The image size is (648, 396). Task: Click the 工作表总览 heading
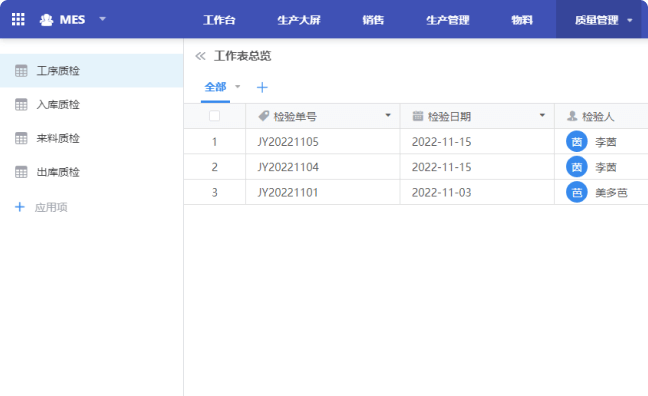tap(243, 56)
